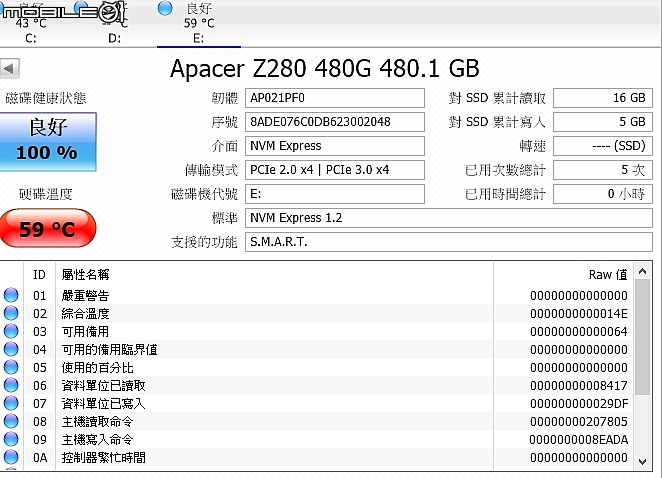Click the blue status icon for attribute 05
The height and width of the screenshot is (478, 662).
11,367
